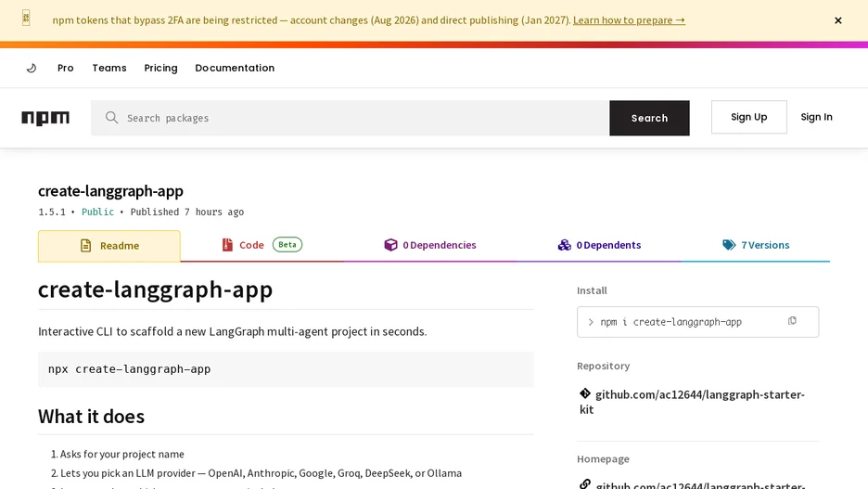This screenshot has width=868, height=489.
Task: Click the Beta badge
Action: click(x=287, y=244)
